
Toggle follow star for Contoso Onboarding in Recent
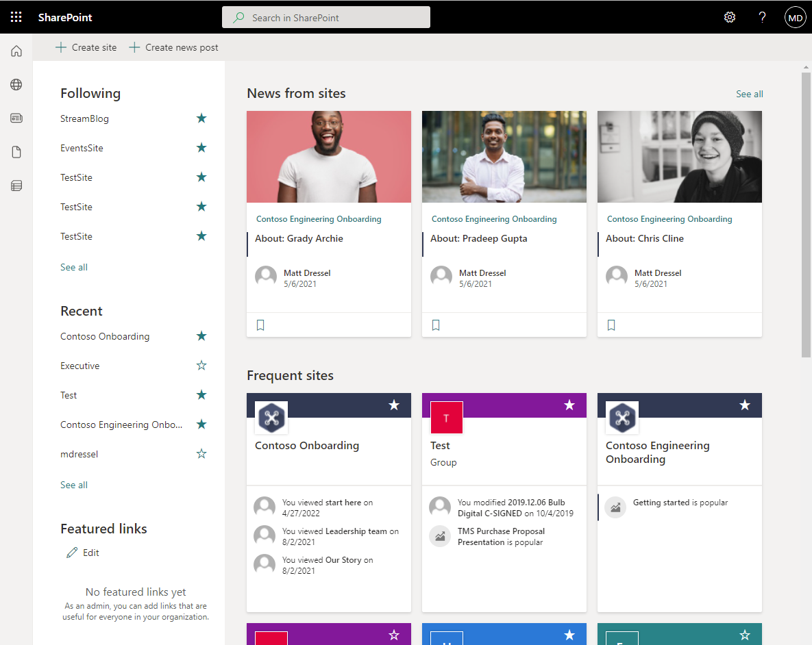pyautogui.click(x=201, y=336)
